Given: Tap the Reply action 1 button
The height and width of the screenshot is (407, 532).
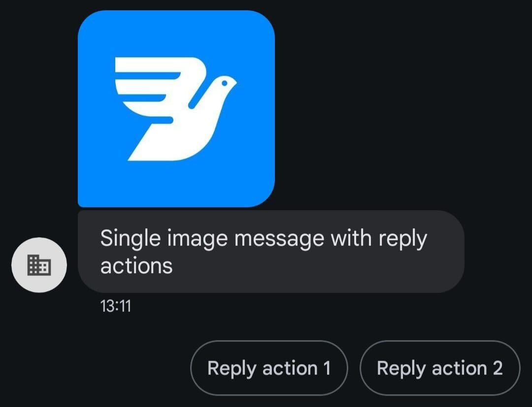Looking at the screenshot, I should (269, 368).
